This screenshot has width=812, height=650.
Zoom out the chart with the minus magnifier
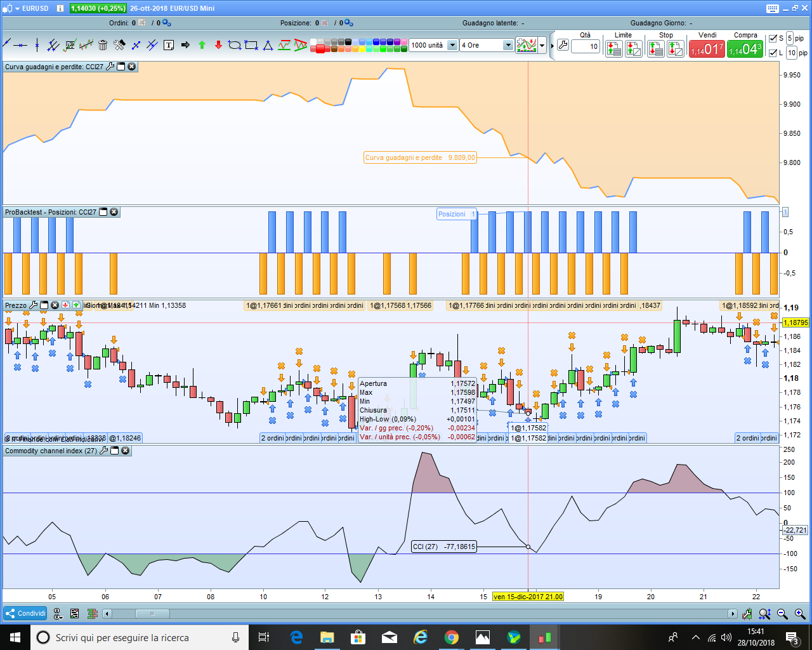pos(782,614)
